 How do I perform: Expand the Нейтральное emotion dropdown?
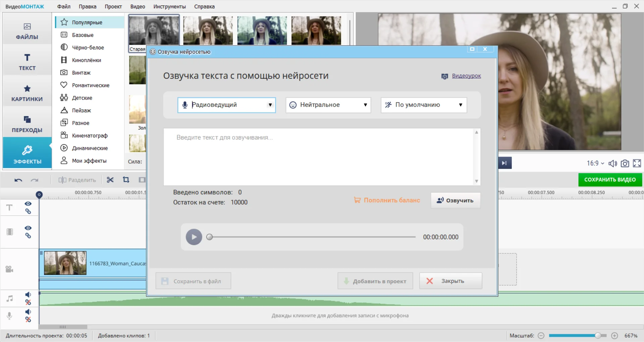tap(365, 105)
